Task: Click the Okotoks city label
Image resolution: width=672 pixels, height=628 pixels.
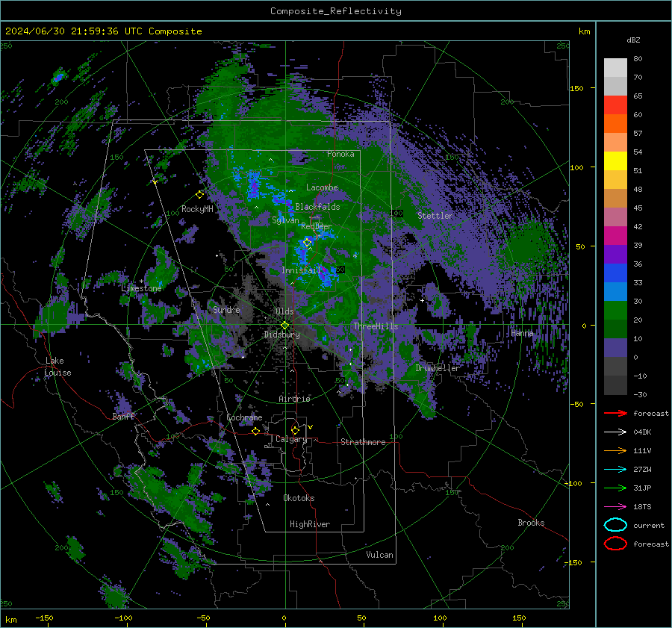Action: (299, 498)
